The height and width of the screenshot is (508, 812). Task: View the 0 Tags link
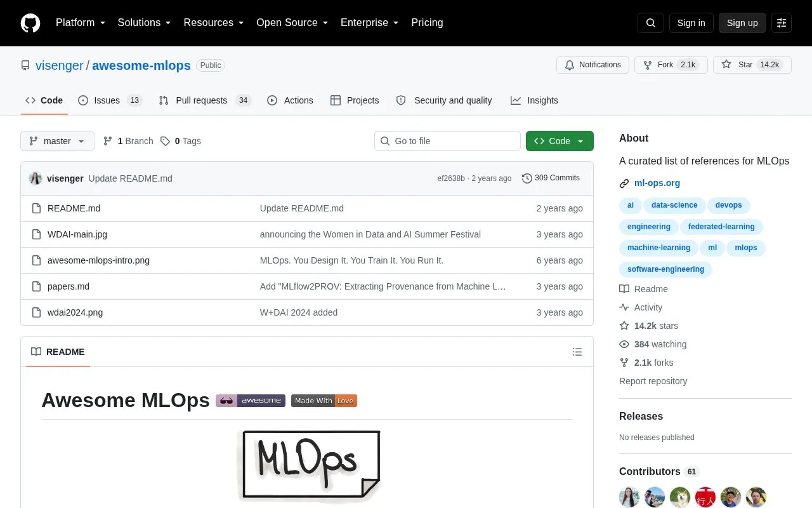[181, 141]
